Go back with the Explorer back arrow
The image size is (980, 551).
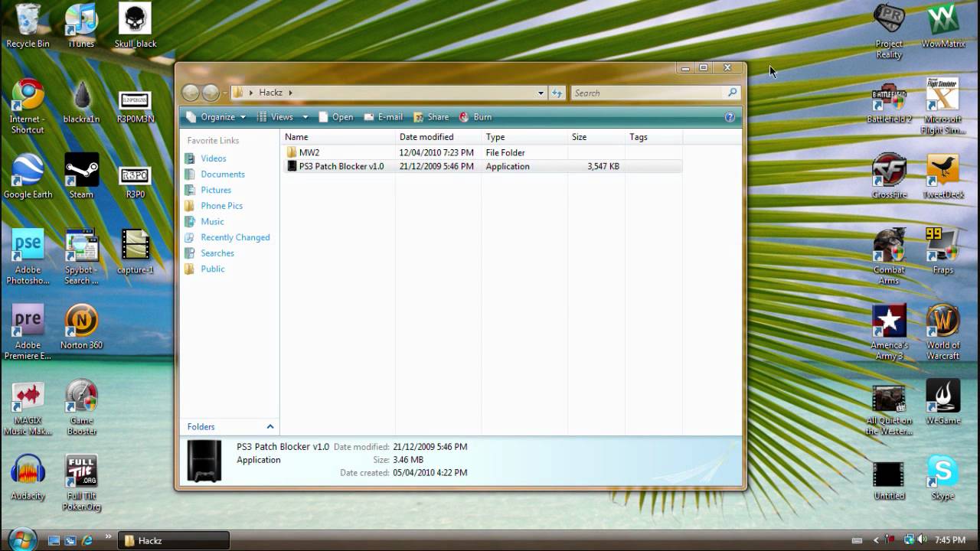pos(191,93)
